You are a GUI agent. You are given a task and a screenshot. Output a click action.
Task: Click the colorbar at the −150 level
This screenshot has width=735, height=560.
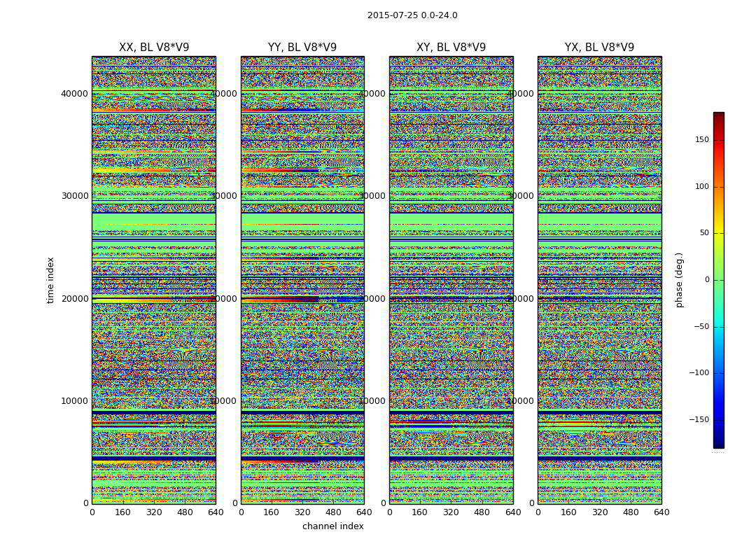719,419
